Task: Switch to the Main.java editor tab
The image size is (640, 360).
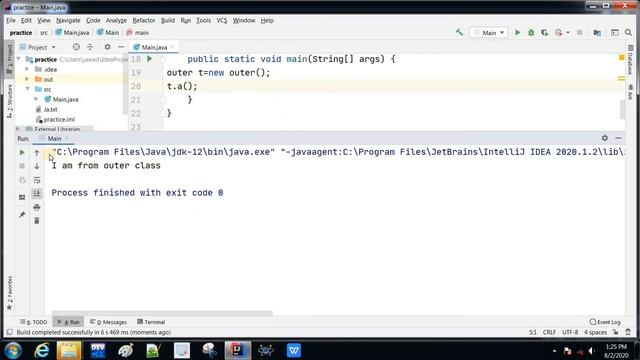Action: (x=154, y=47)
